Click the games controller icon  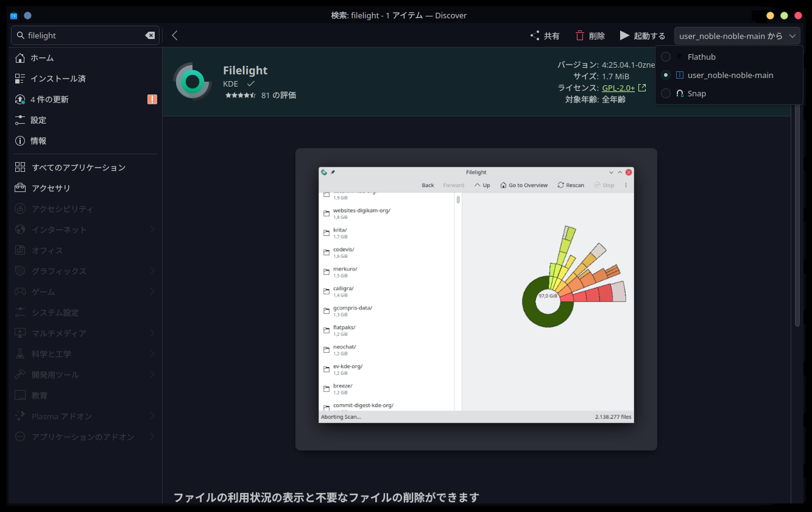pyautogui.click(x=20, y=291)
